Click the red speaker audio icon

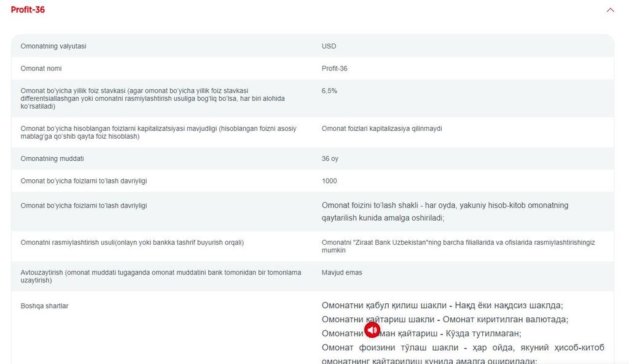coord(372,330)
